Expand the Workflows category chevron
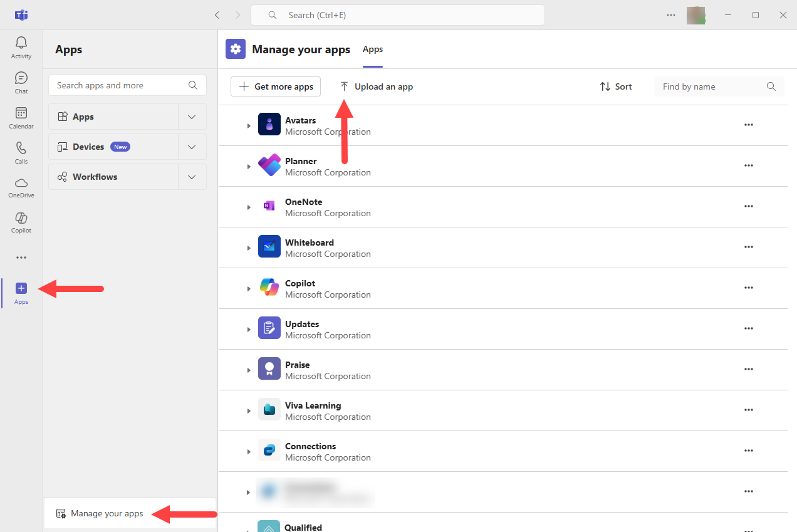This screenshot has width=797, height=532. pyautogui.click(x=192, y=177)
